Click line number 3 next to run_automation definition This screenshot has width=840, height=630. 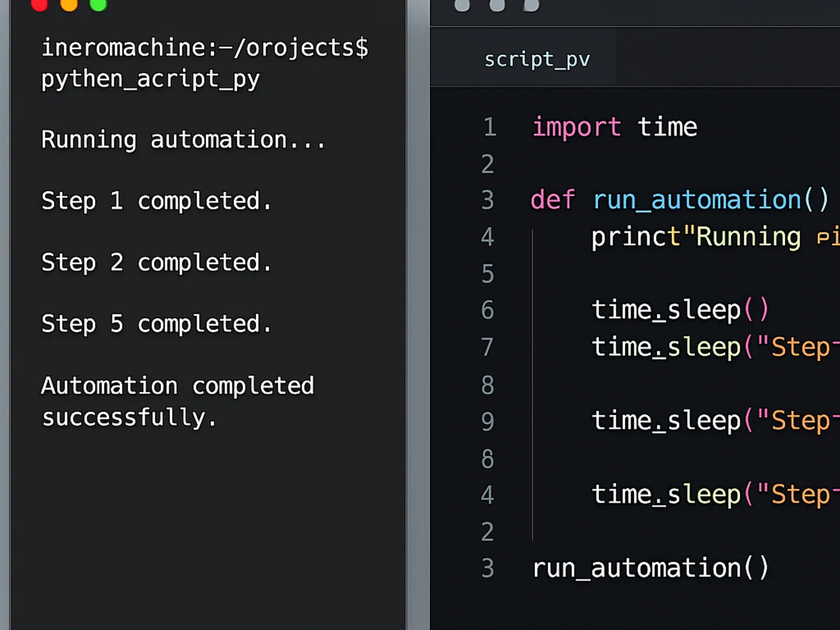pyautogui.click(x=488, y=200)
